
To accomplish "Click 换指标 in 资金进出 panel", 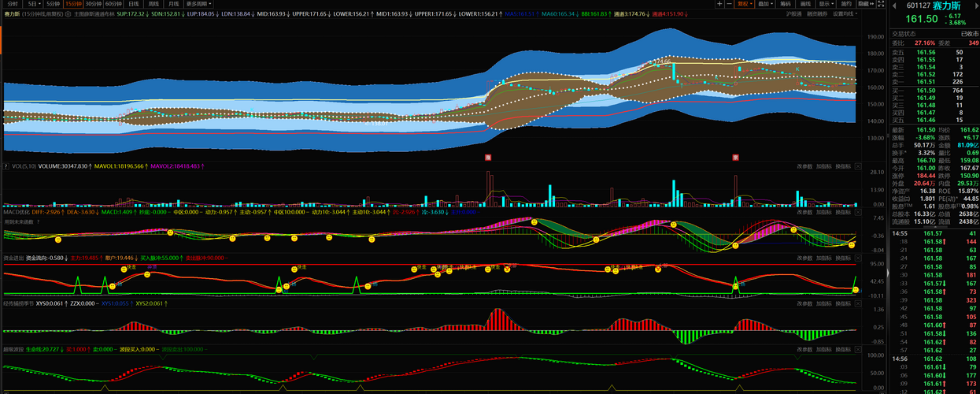I will (x=843, y=257).
